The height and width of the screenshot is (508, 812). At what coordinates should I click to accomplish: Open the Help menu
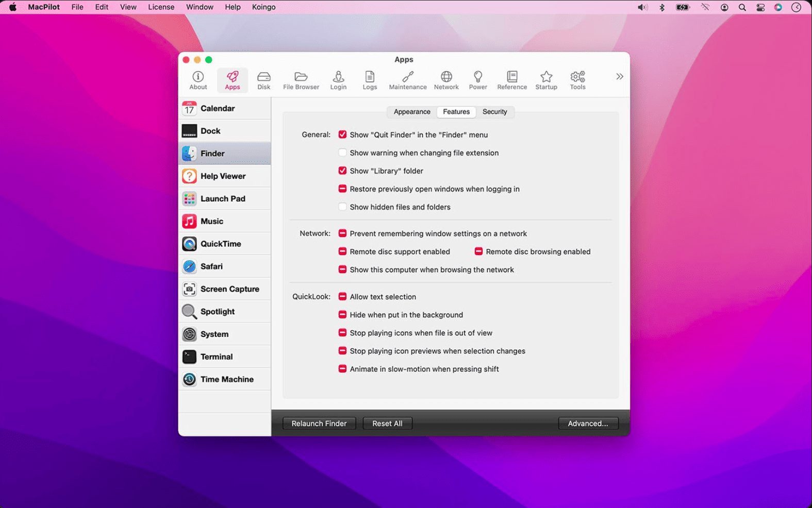coord(233,7)
